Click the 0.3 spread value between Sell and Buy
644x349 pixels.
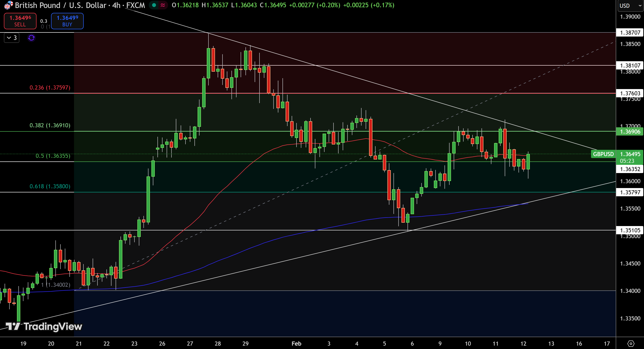44,21
